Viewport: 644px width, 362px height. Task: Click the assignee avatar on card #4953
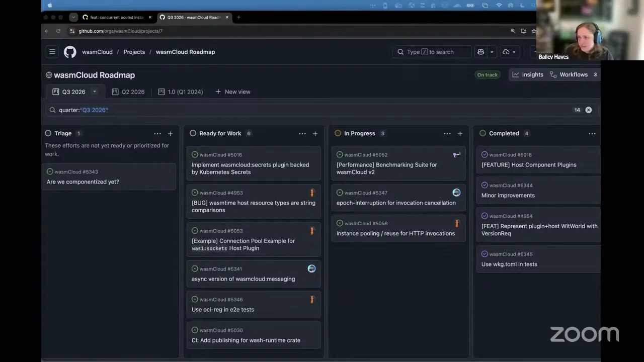pyautogui.click(x=312, y=193)
